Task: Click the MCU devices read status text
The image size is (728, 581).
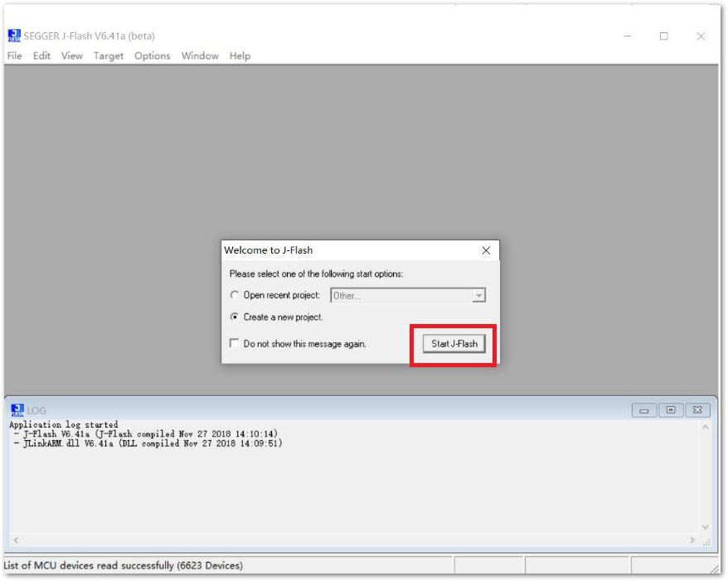Action: pyautogui.click(x=123, y=566)
